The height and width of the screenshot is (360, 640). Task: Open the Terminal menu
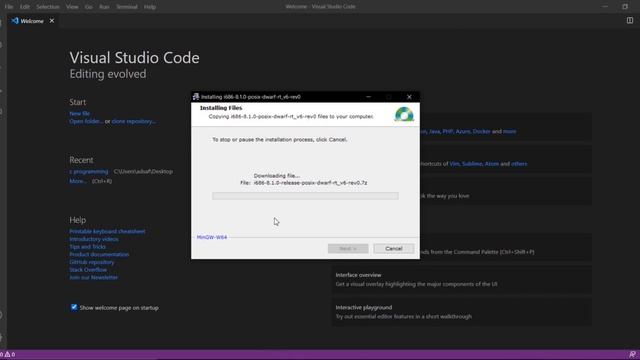point(127,7)
